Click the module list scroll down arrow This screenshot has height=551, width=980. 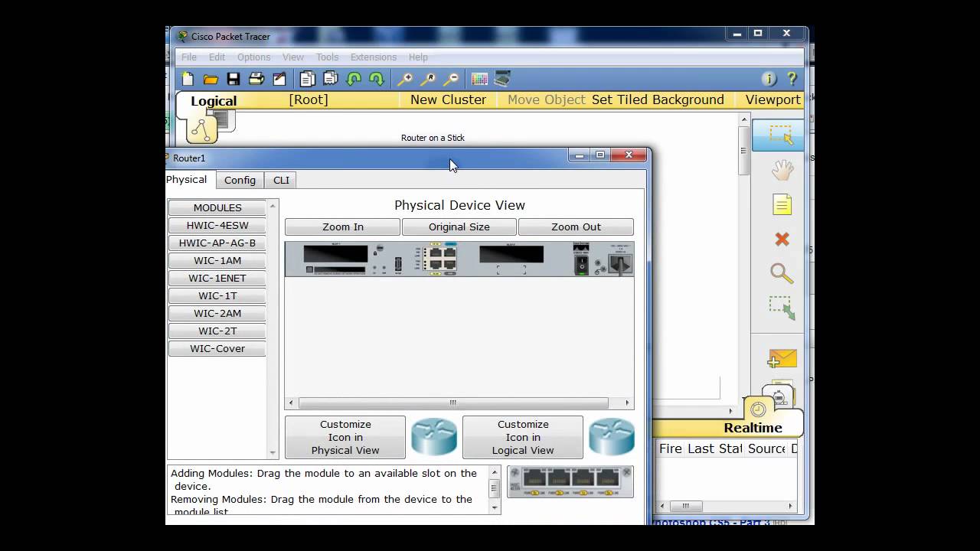[273, 453]
